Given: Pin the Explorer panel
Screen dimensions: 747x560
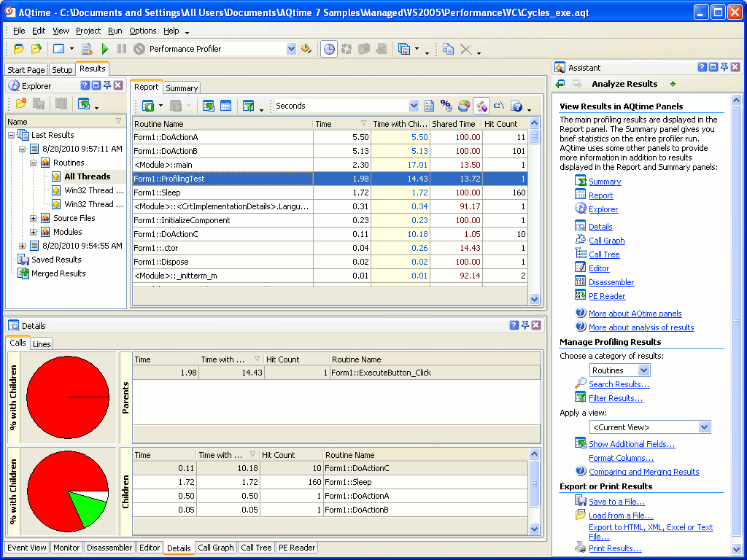Looking at the screenshot, I should coord(107,85).
